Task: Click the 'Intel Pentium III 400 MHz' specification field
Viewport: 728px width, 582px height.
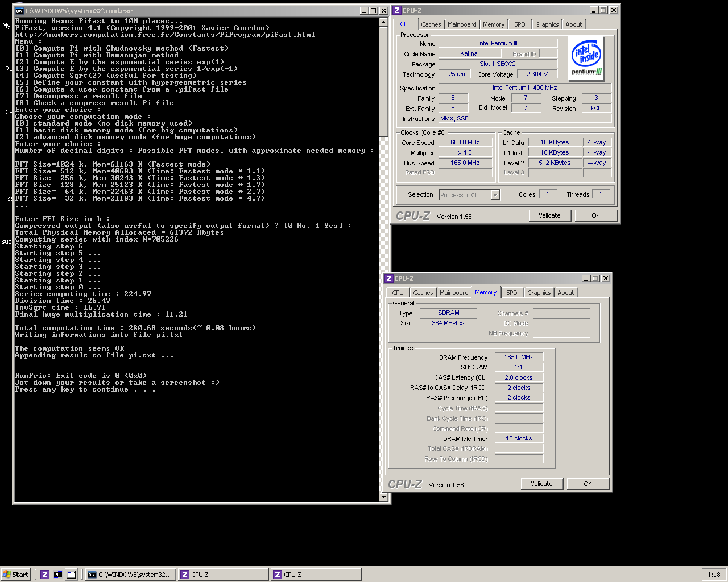Action: click(524, 88)
